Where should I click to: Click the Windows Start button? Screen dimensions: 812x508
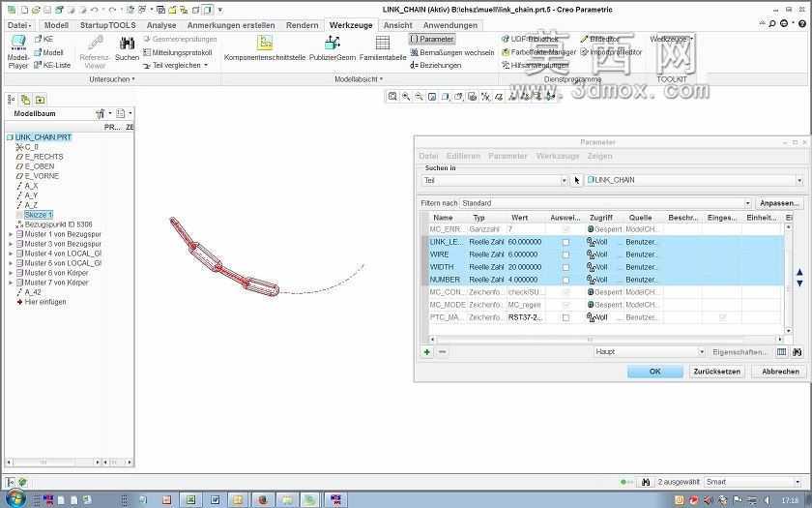click(15, 499)
